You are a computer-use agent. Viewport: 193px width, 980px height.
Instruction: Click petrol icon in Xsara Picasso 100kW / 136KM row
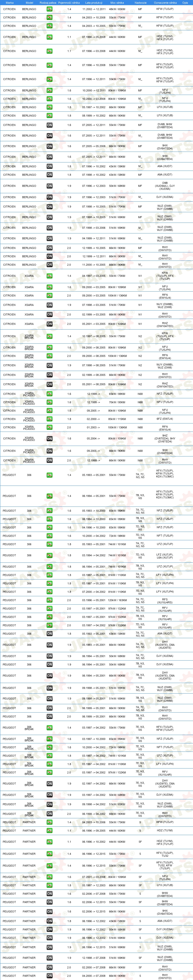(x=50, y=427)
